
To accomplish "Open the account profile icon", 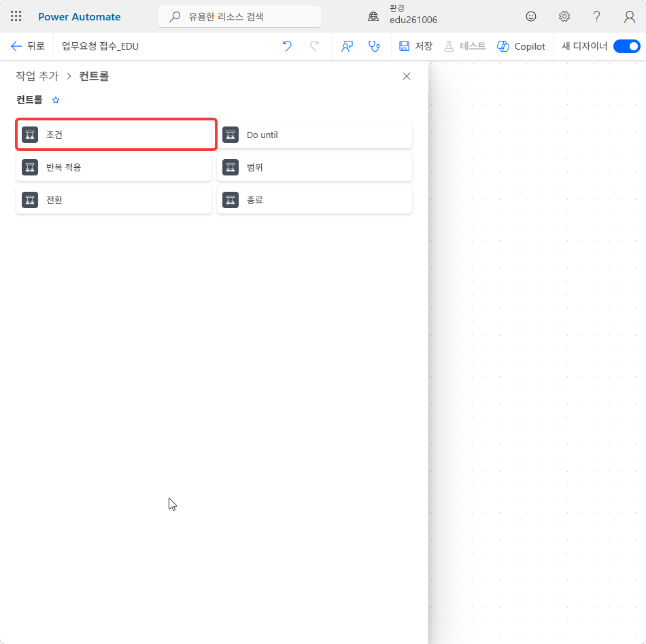I will 630,16.
